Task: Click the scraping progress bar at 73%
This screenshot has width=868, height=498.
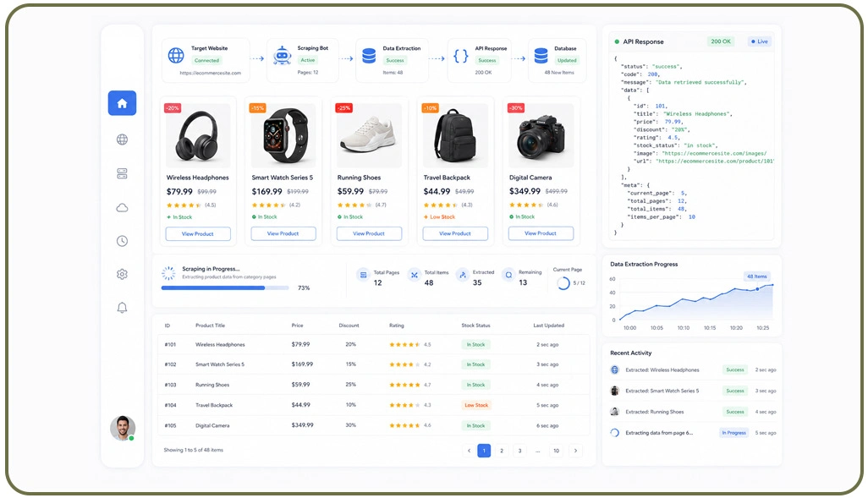Action: [225, 287]
